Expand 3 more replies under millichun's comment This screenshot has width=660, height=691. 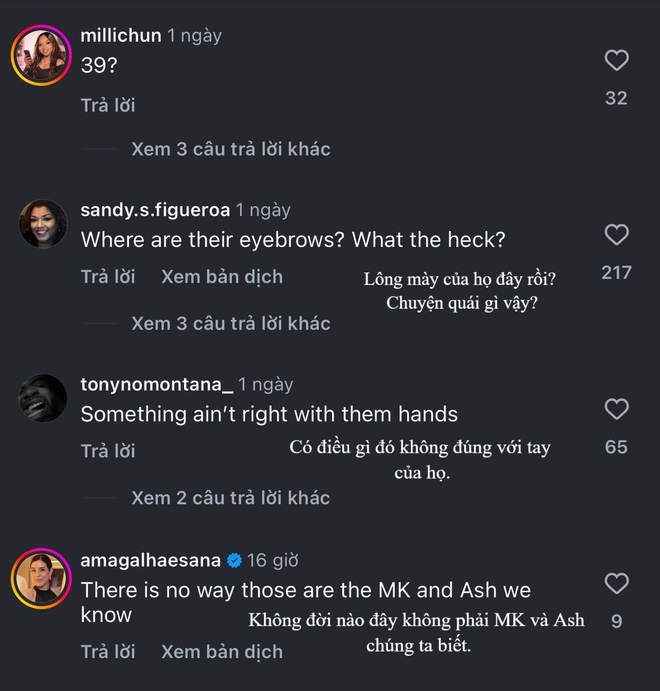[x=230, y=149]
